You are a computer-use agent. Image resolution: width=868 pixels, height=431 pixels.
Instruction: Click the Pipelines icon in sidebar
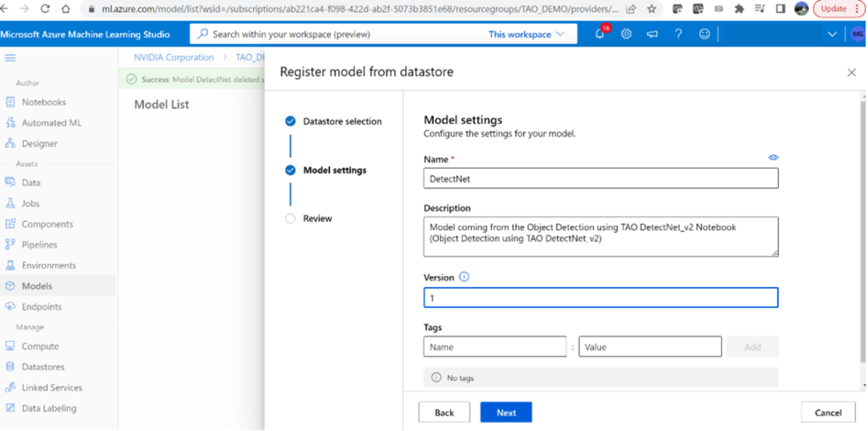point(10,244)
